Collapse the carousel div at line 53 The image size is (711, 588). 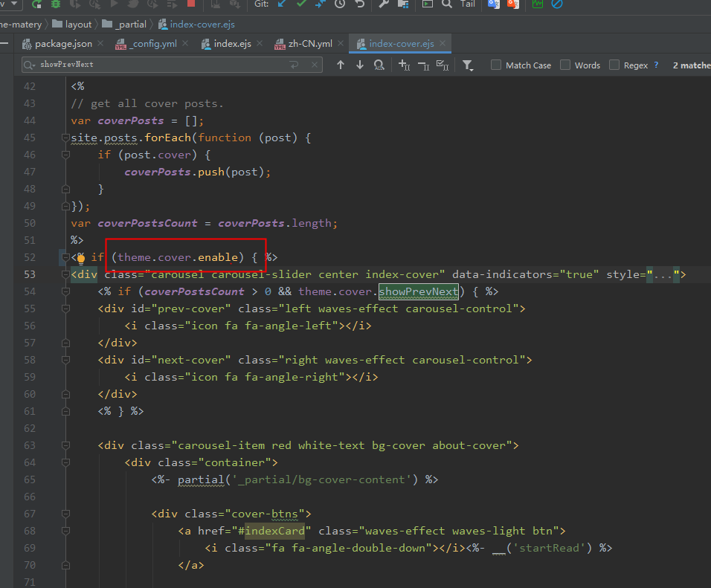click(65, 275)
